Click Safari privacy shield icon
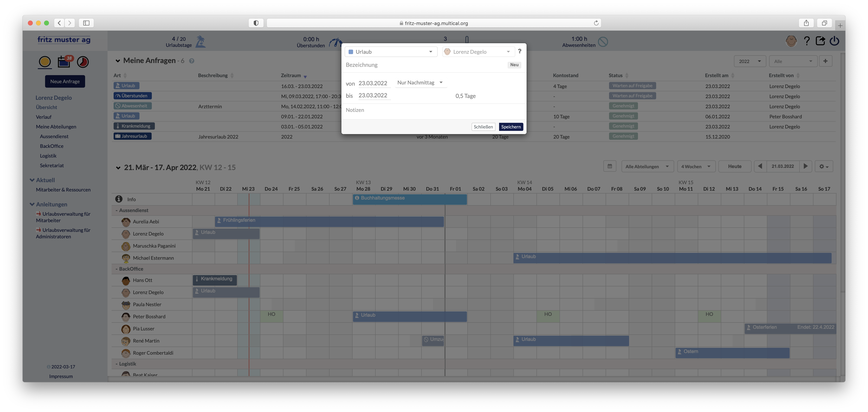 click(256, 23)
